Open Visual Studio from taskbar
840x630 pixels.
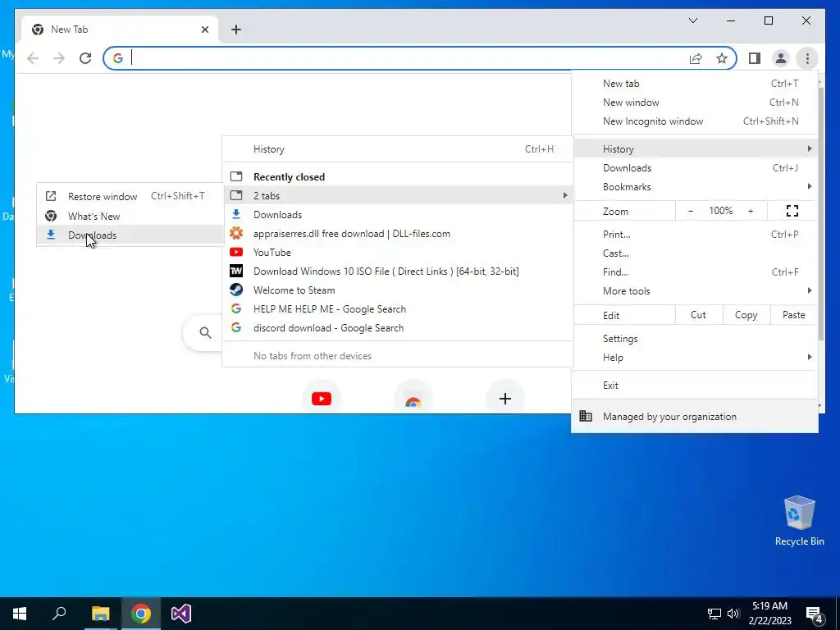click(181, 614)
